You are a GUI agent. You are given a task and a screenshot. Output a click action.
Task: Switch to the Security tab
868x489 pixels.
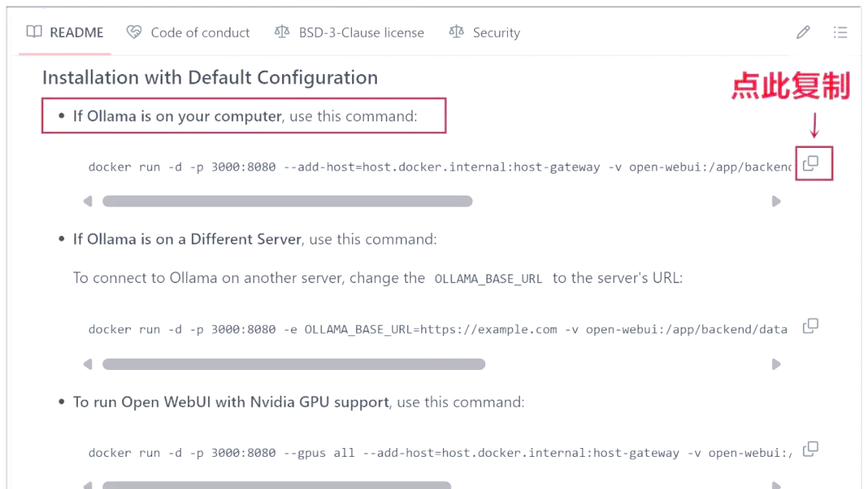(496, 33)
